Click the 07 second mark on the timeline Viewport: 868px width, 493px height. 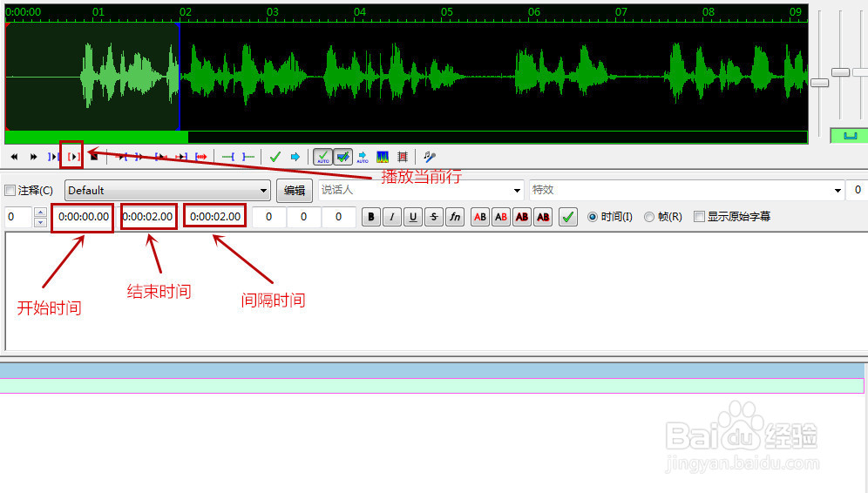pos(621,12)
